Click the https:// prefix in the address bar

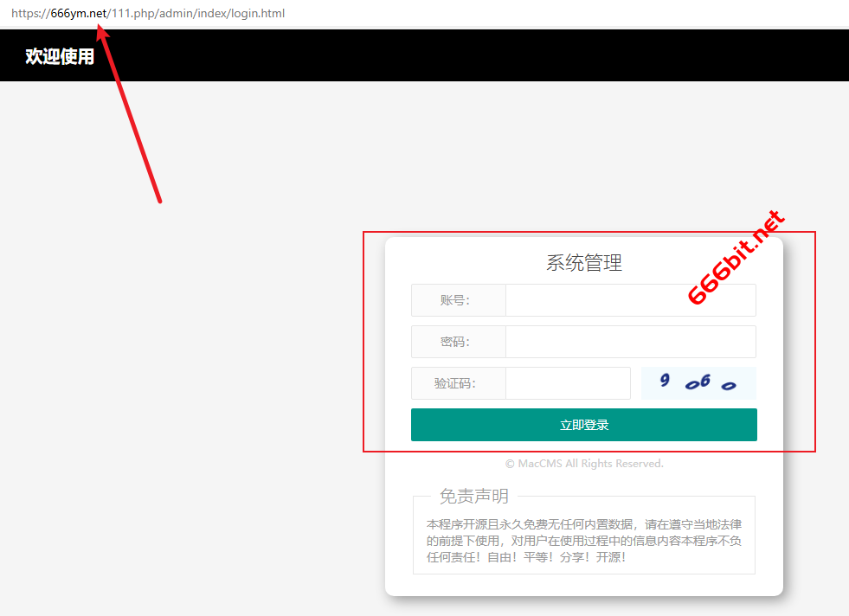(x=30, y=14)
